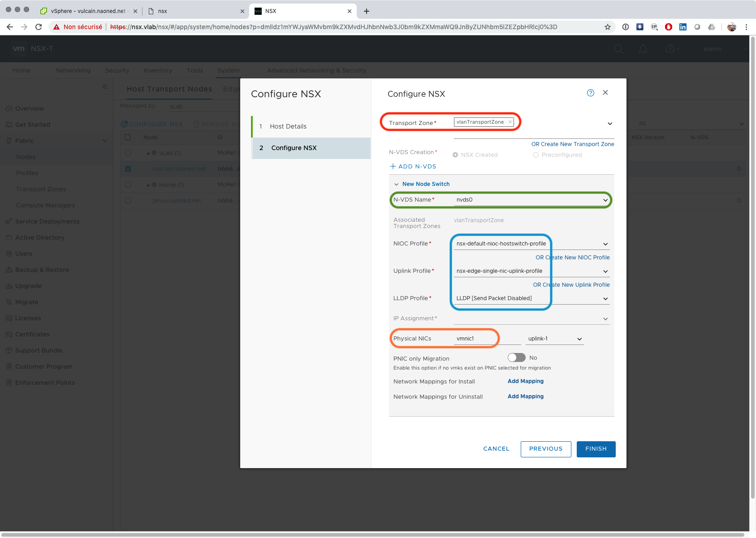
Task: Click OR Create New Transport Zone link
Action: (572, 144)
